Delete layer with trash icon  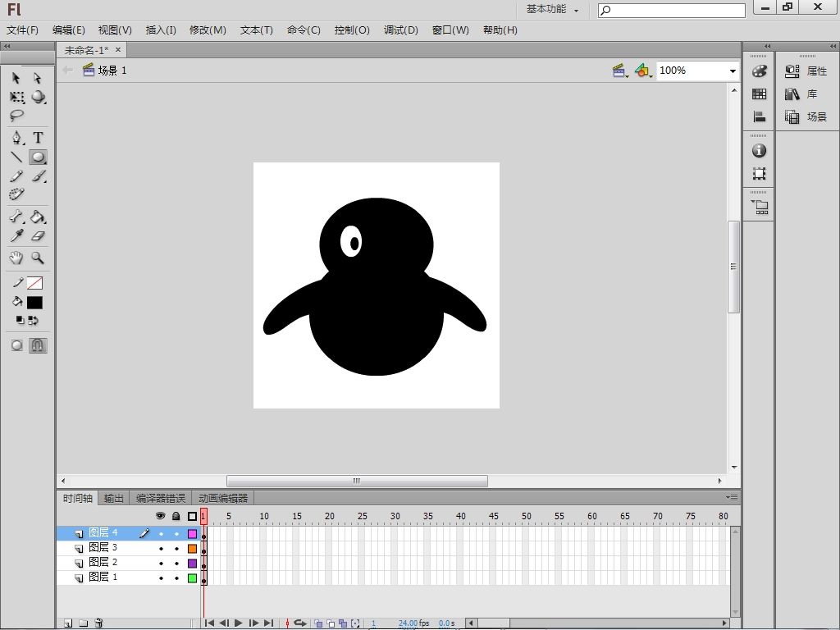point(98,623)
